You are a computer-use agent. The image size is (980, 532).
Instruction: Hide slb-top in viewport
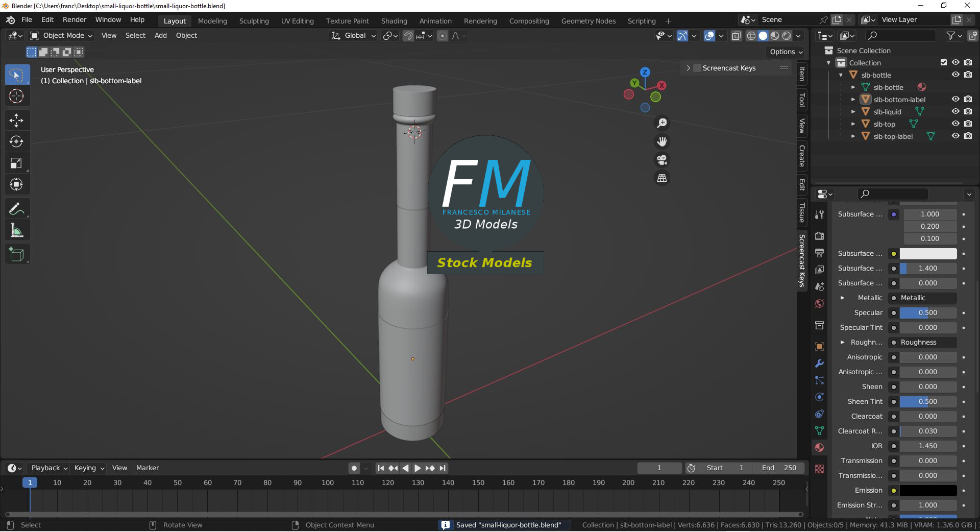coord(955,124)
